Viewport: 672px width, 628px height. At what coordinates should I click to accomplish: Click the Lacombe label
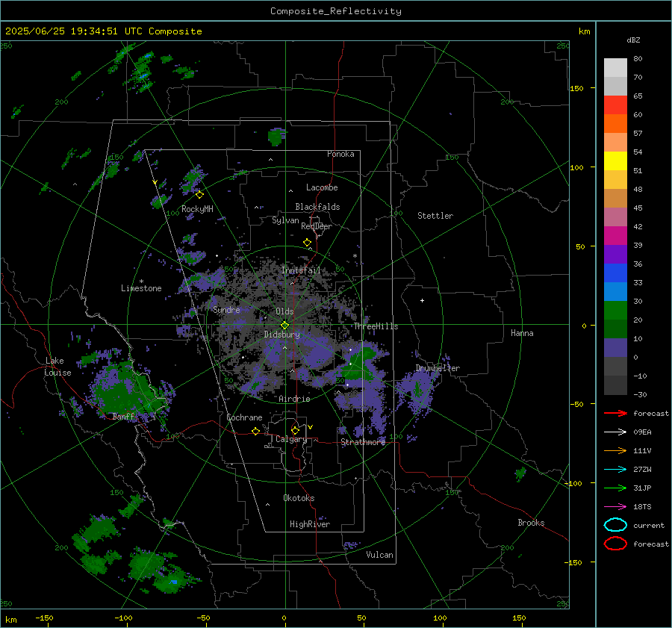pos(322,187)
